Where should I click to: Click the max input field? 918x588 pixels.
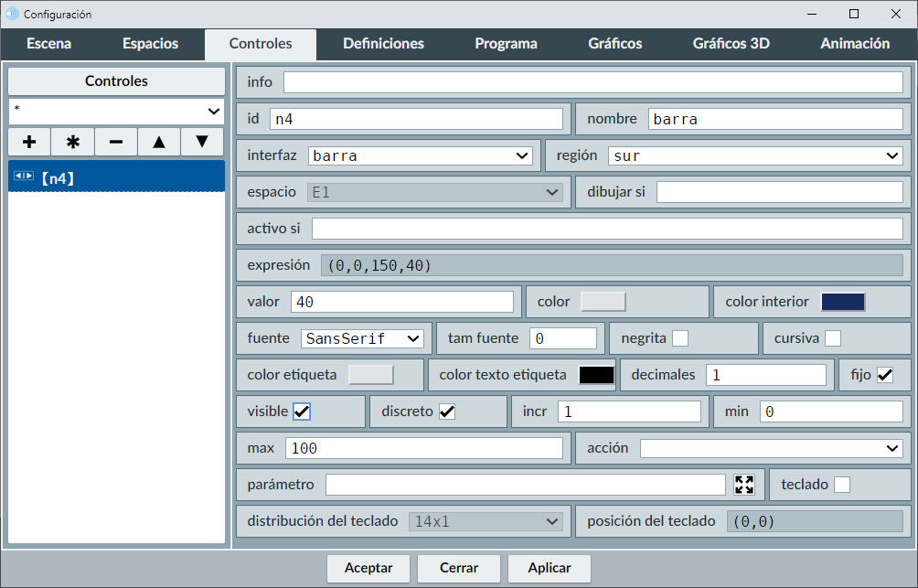[424, 448]
